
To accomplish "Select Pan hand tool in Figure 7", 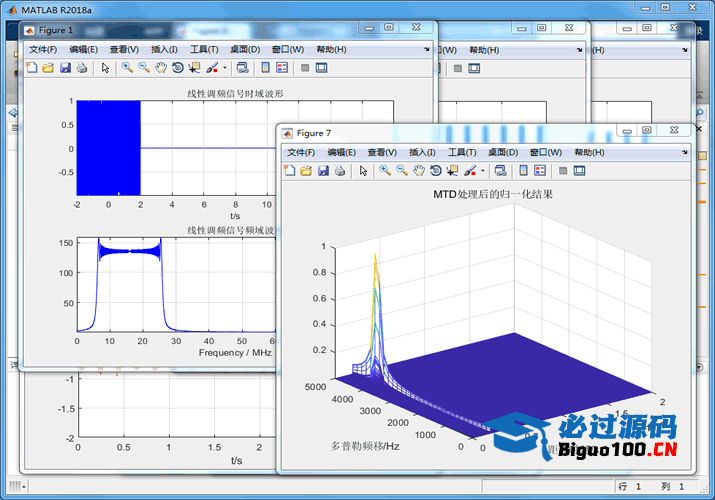I will pos(419,171).
